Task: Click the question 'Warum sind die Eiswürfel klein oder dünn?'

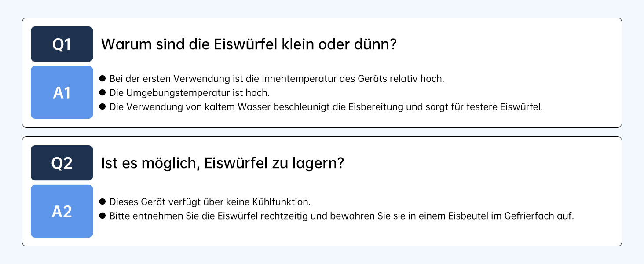Action: (249, 44)
